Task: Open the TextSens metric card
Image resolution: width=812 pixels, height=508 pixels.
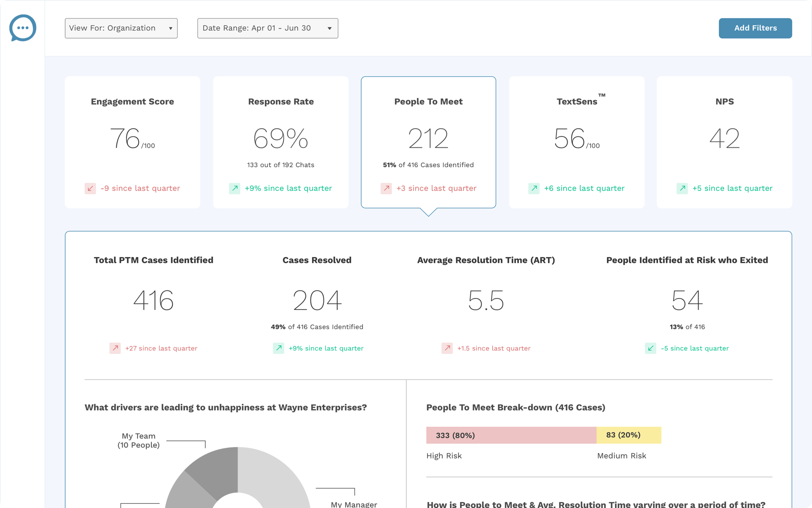Action: point(576,142)
